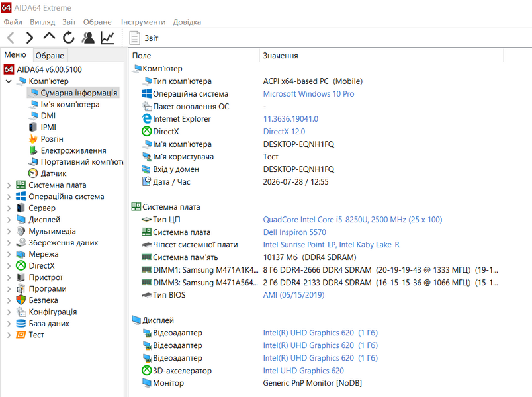Select the DMI icon in the tree
The height and width of the screenshot is (397, 532).
click(x=34, y=116)
